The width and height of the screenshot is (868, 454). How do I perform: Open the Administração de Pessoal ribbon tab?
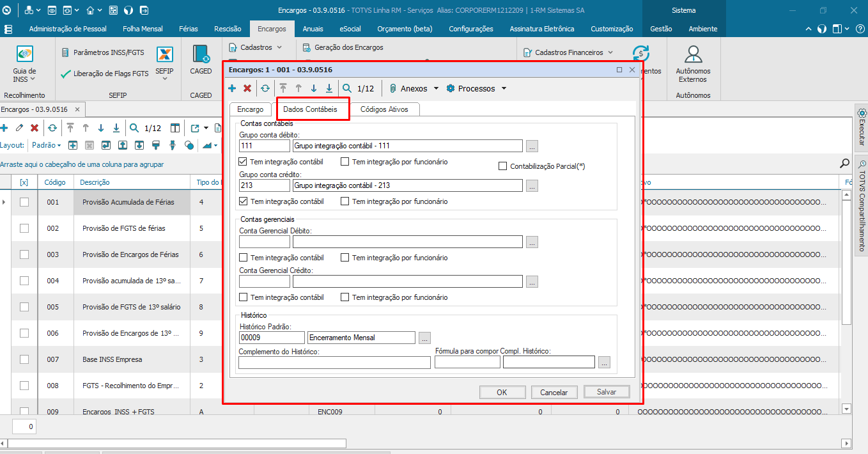68,29
